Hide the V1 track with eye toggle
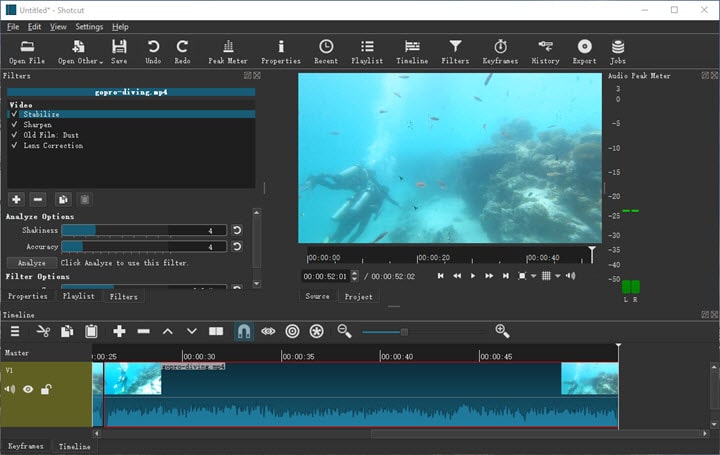The width and height of the screenshot is (720, 455). coord(28,390)
